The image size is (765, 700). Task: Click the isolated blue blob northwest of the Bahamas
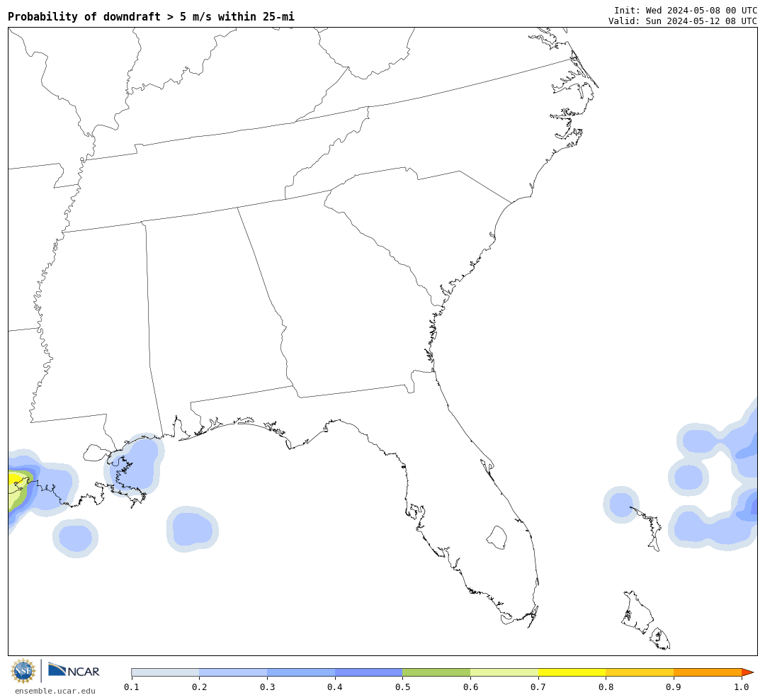tap(621, 504)
